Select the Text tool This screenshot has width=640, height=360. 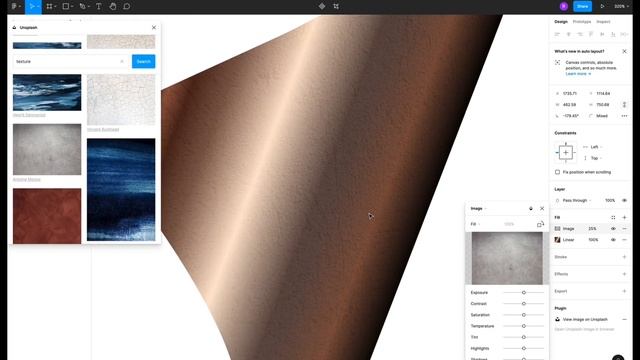pos(98,7)
